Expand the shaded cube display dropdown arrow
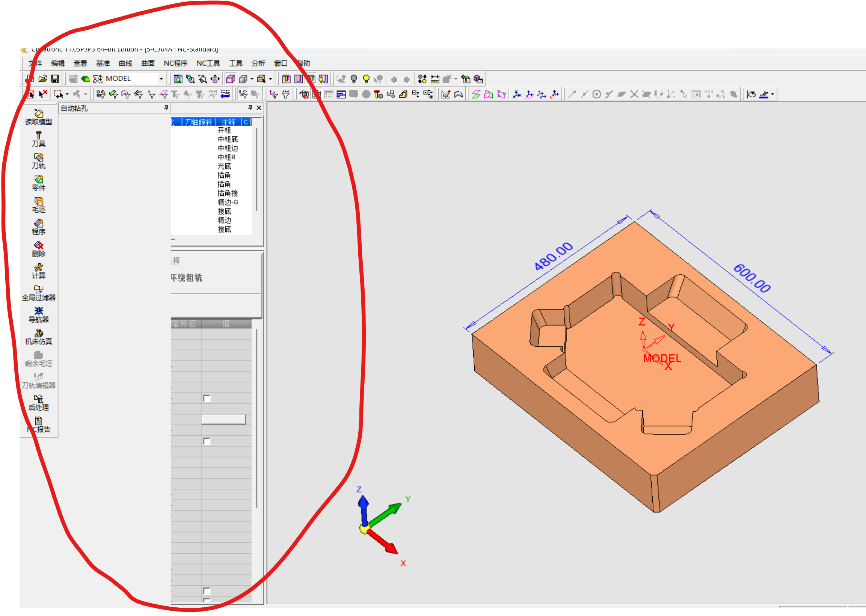 [x=252, y=79]
